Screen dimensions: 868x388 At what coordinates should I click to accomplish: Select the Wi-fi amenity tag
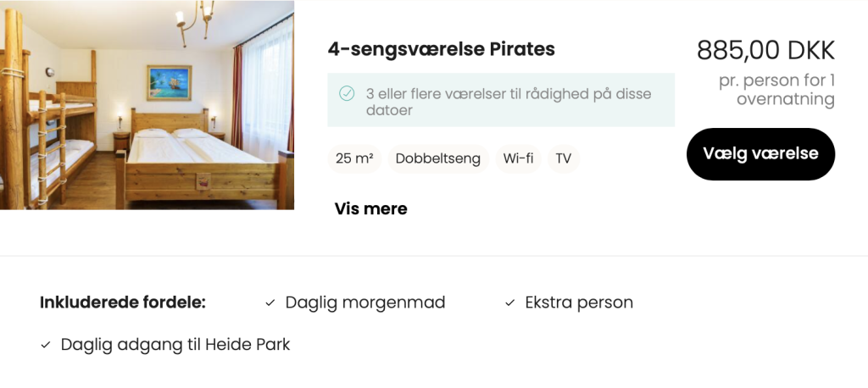pos(518,158)
